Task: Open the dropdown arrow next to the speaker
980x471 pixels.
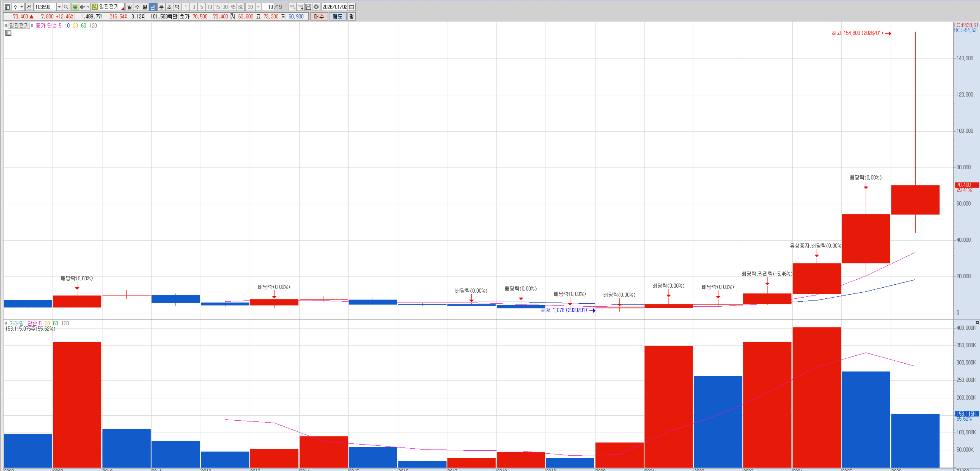Action: (88, 7)
